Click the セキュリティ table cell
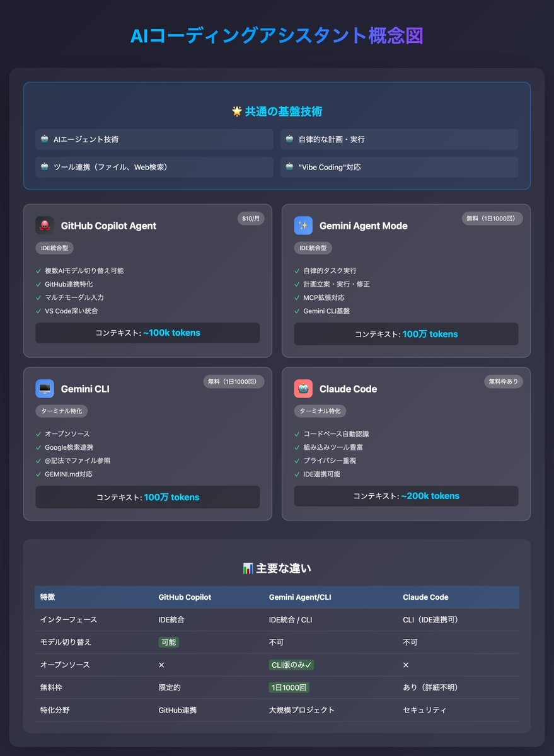 pos(425,711)
